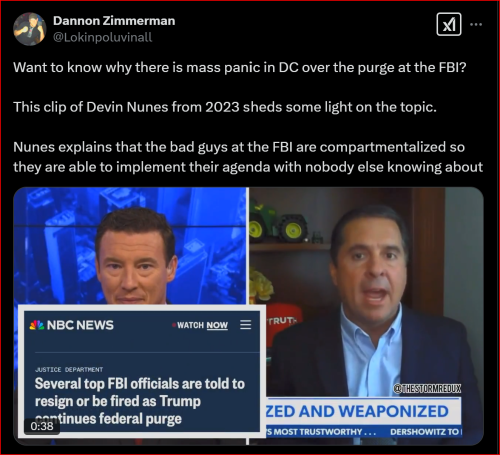Click the NBC peacock logo in the overlay
Viewport: 500px width, 455px height.
pos(37,325)
